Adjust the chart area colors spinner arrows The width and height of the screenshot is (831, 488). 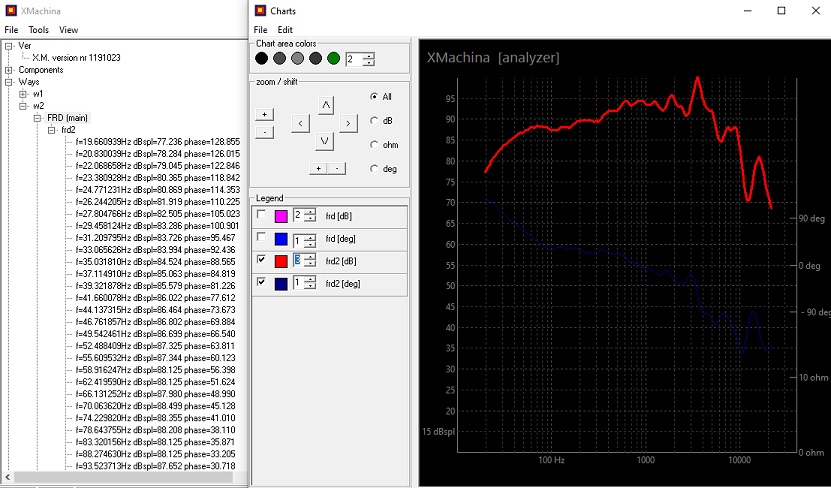tap(369, 59)
